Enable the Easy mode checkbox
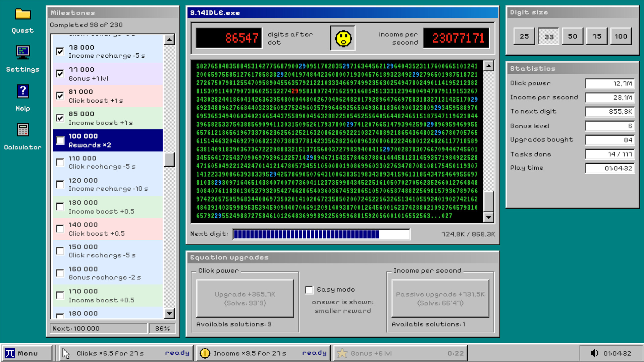The image size is (644, 362). pos(309,290)
